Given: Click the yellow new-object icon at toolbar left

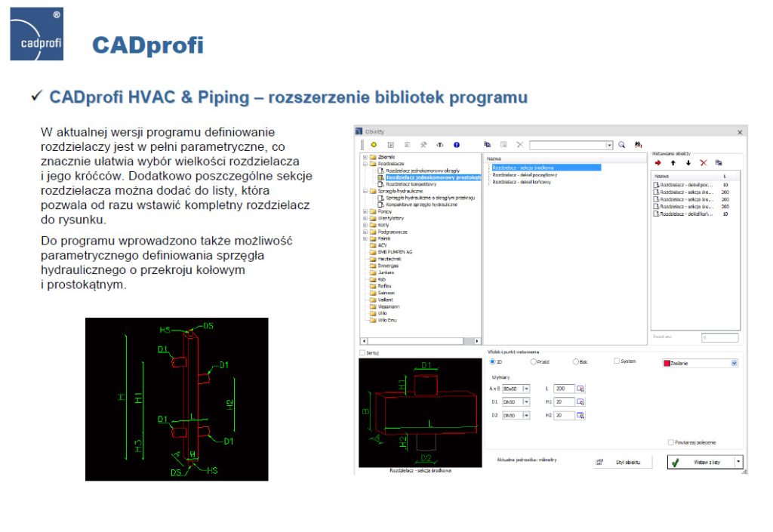Looking at the screenshot, I should tap(374, 145).
